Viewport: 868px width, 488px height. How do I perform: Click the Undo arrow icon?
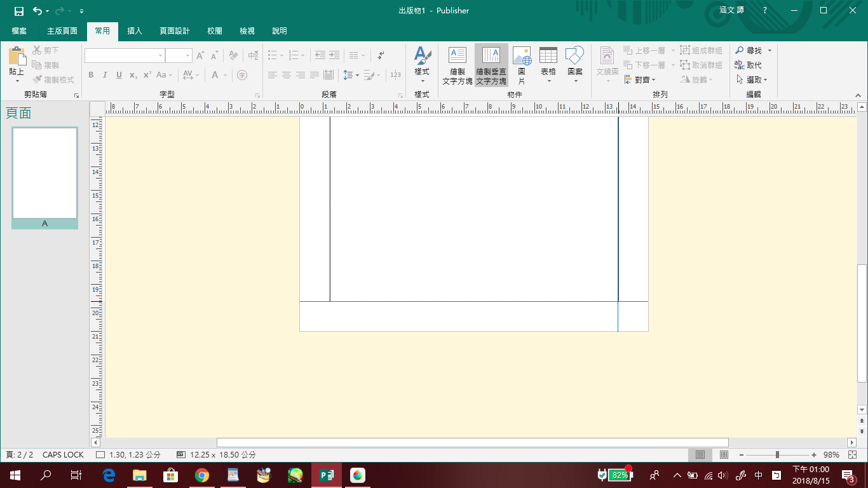(x=37, y=11)
